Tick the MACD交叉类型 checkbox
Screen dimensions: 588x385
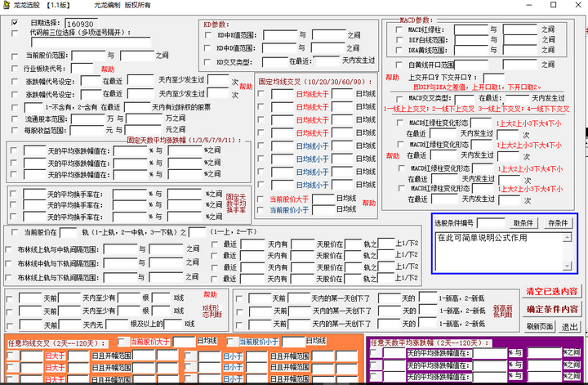pyautogui.click(x=399, y=99)
